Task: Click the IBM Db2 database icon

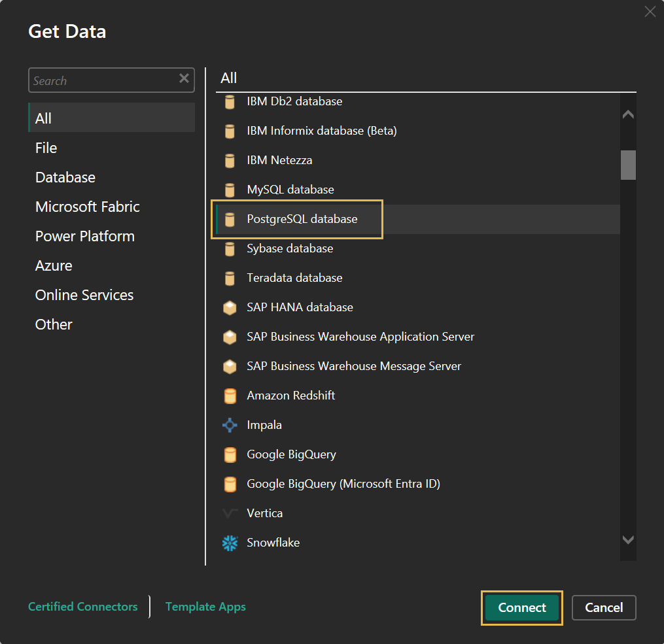Action: point(230,102)
